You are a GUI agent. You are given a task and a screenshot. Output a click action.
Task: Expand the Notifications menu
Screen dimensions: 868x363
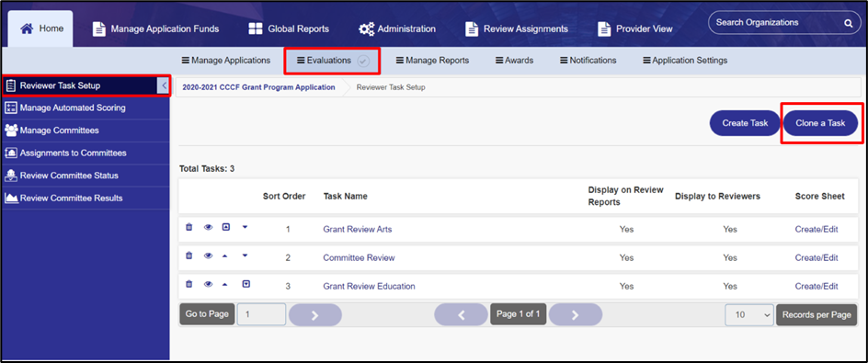pos(588,61)
